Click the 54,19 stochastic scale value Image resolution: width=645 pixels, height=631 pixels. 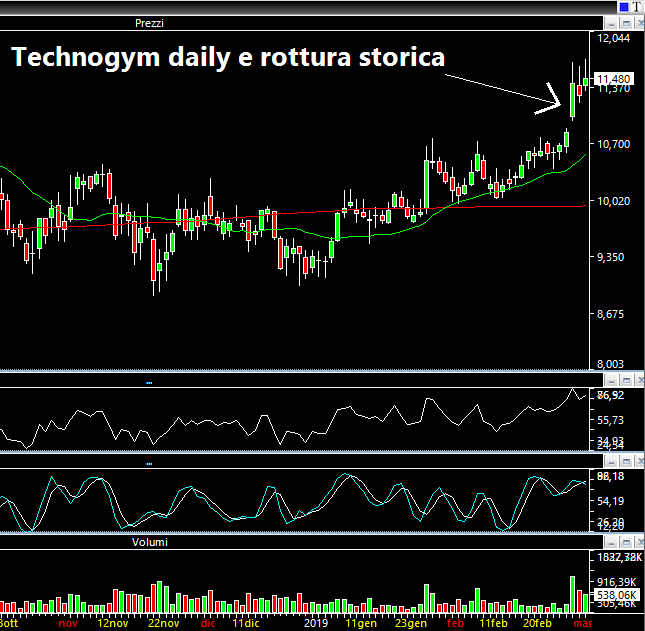[610, 501]
